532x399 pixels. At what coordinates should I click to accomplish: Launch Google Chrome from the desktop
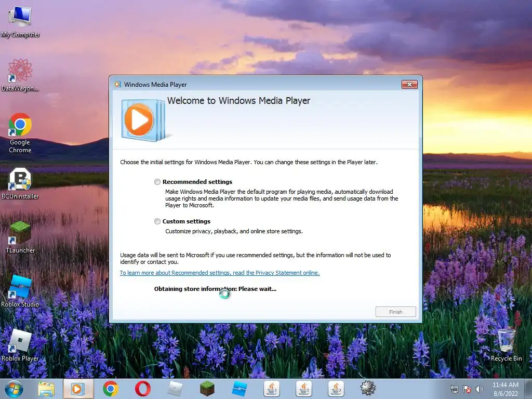pos(20,133)
